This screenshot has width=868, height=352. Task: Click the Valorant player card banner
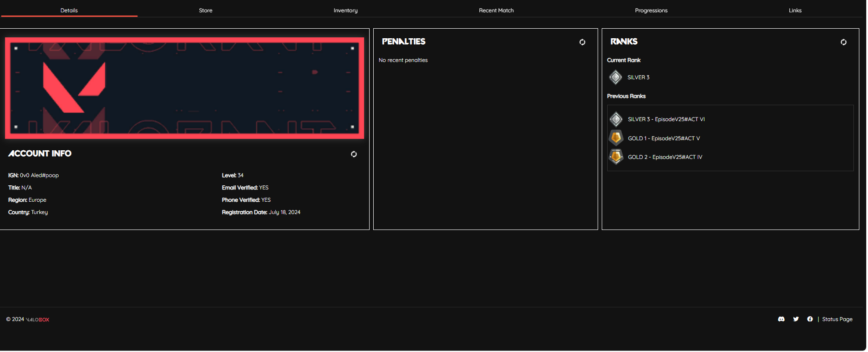184,88
